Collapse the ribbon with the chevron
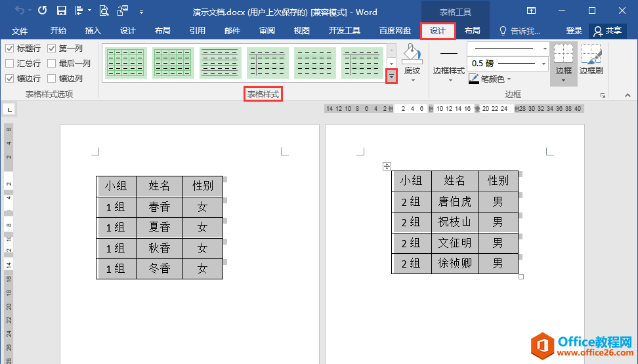 [628, 95]
